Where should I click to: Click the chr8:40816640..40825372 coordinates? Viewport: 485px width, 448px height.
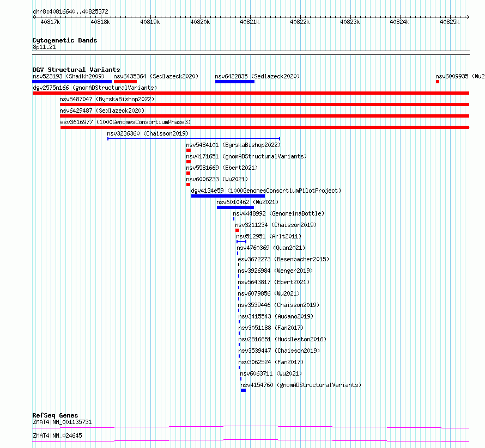[70, 11]
